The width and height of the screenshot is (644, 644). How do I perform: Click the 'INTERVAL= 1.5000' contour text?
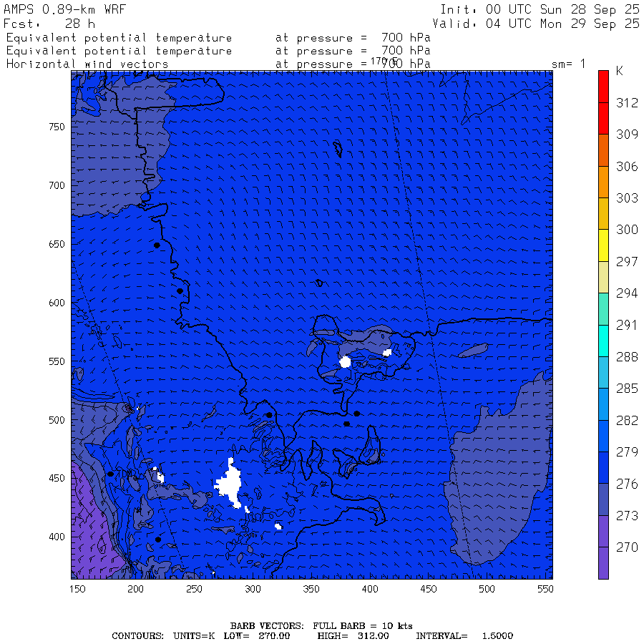(x=464, y=636)
